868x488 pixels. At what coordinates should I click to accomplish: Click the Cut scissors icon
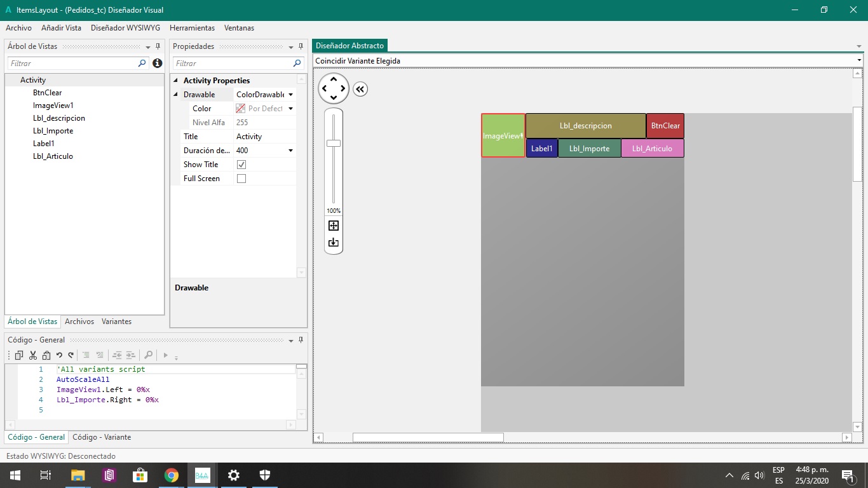pos(33,355)
